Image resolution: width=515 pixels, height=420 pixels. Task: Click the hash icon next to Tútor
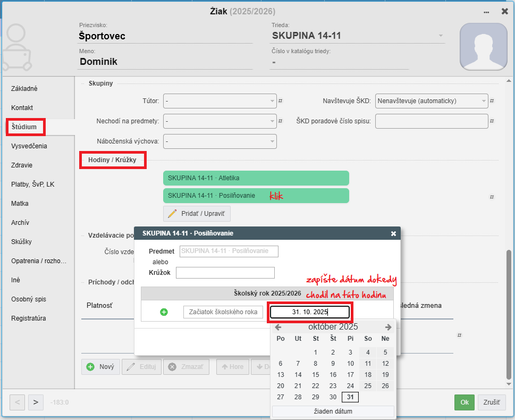click(281, 100)
